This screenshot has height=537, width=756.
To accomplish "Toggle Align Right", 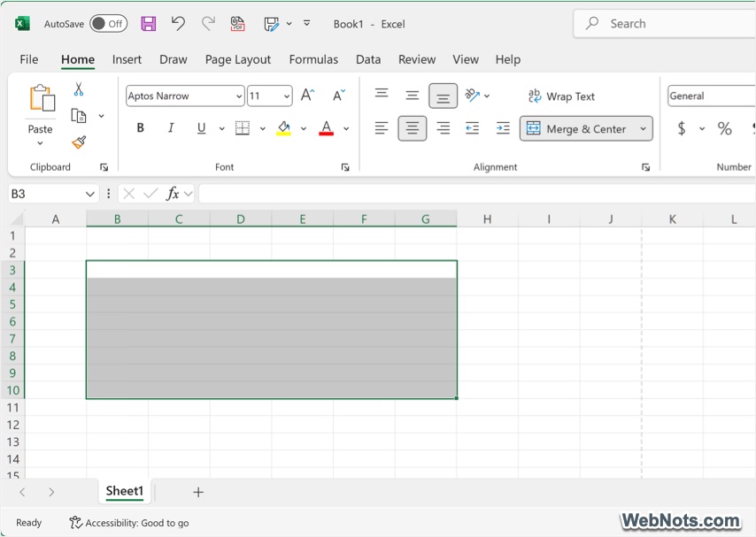I will coord(444,128).
